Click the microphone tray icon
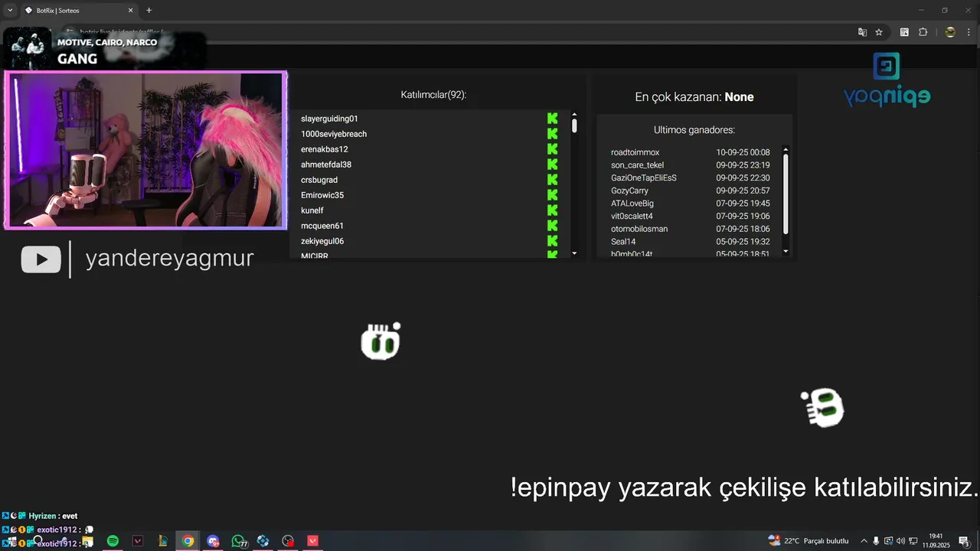Image resolution: width=980 pixels, height=551 pixels. point(877,541)
